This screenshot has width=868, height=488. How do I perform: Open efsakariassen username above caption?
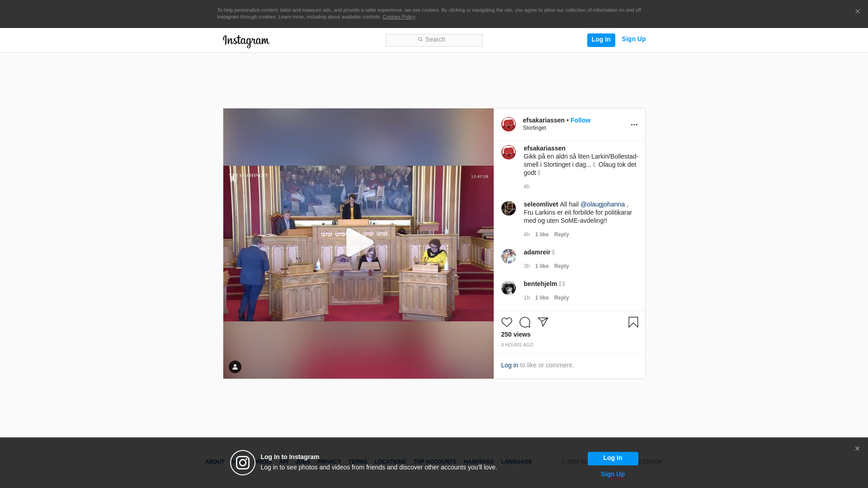(x=544, y=148)
